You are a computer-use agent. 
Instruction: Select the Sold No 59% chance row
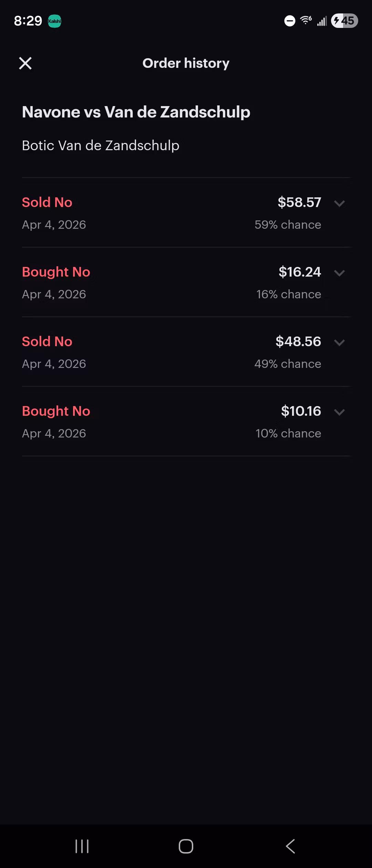[x=172, y=213]
